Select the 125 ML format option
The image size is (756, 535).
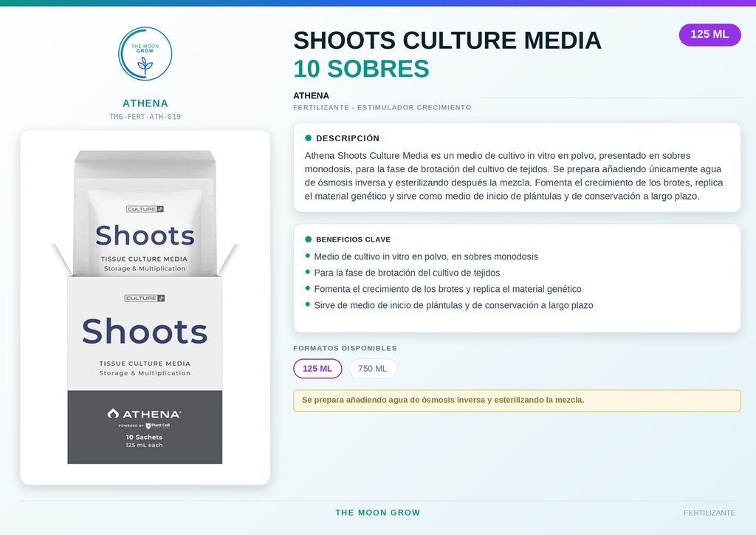tap(317, 369)
